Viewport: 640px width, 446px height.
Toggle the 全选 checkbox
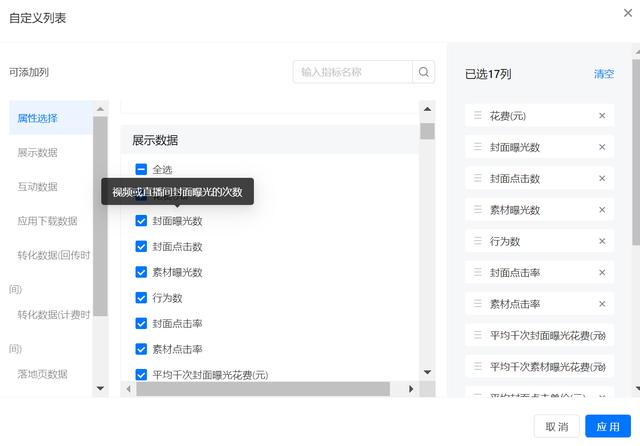click(x=141, y=170)
